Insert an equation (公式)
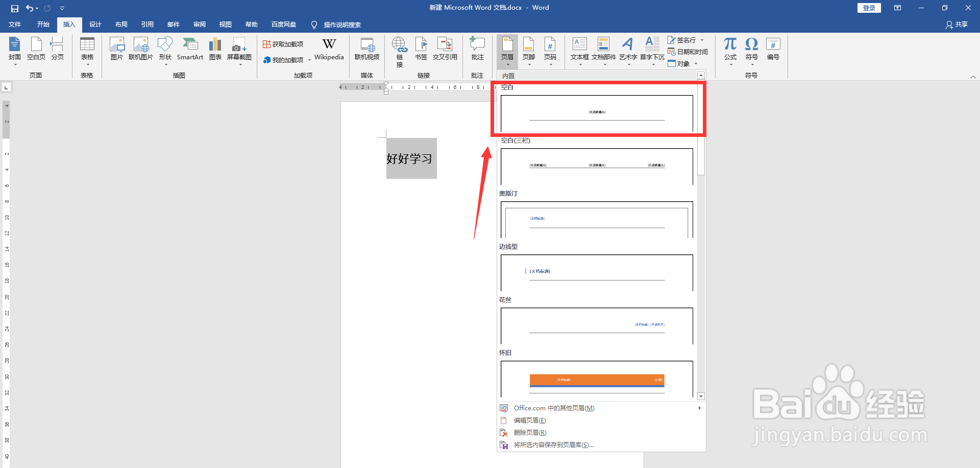 pos(730,52)
